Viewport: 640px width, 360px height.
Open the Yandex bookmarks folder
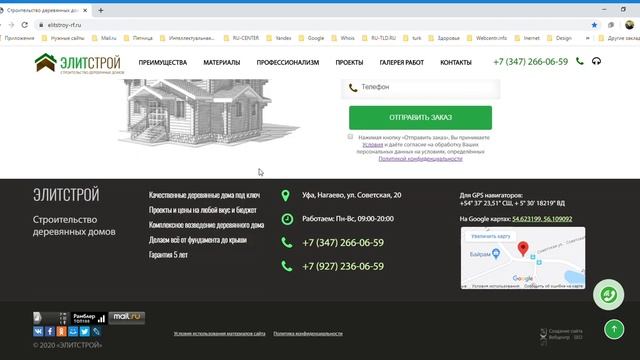click(279, 38)
